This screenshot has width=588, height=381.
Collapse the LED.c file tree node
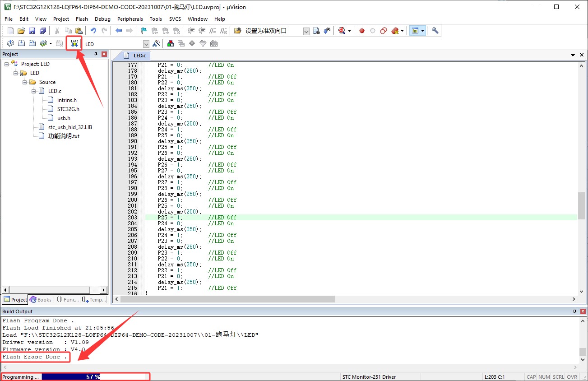tap(34, 91)
